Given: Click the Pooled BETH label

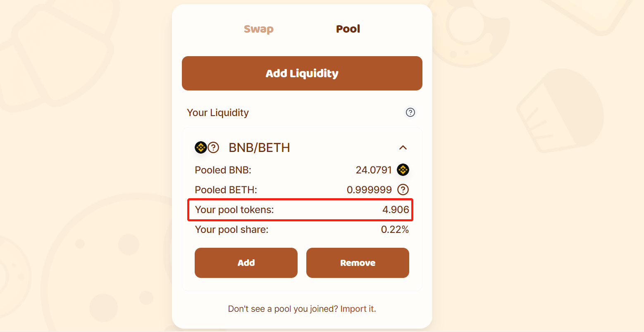Looking at the screenshot, I should [226, 190].
